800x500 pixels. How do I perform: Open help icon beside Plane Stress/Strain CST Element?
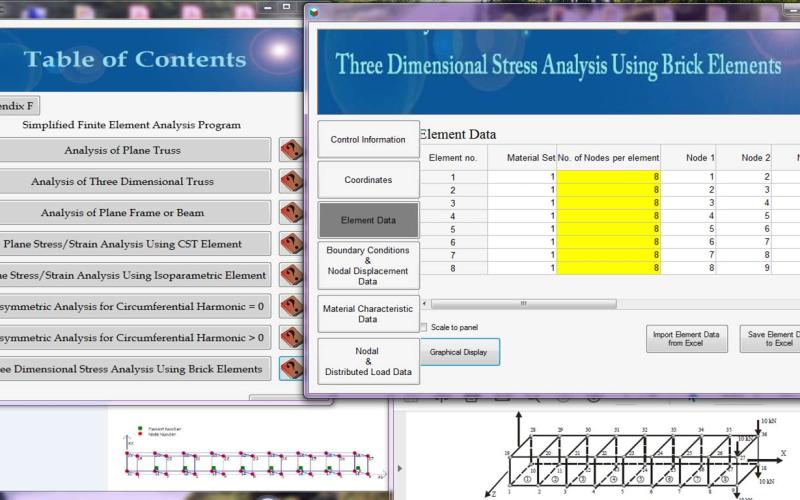pyautogui.click(x=291, y=244)
